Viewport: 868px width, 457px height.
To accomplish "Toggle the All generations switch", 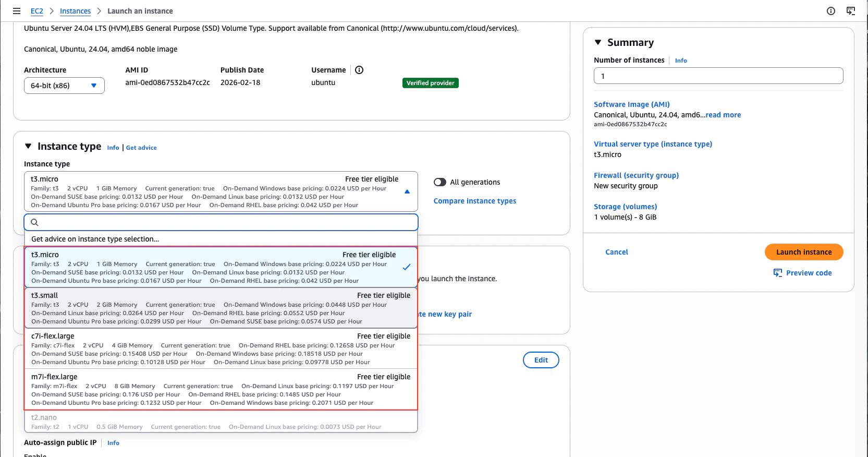I will click(x=440, y=182).
